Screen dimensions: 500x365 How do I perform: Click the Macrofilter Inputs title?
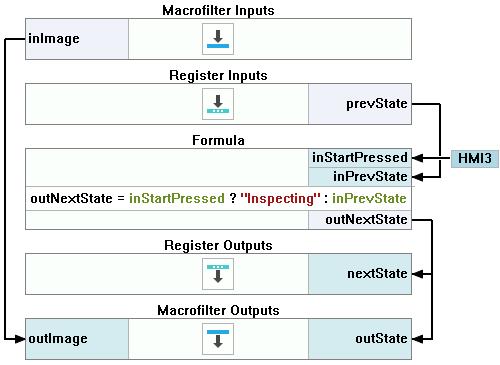click(x=218, y=10)
